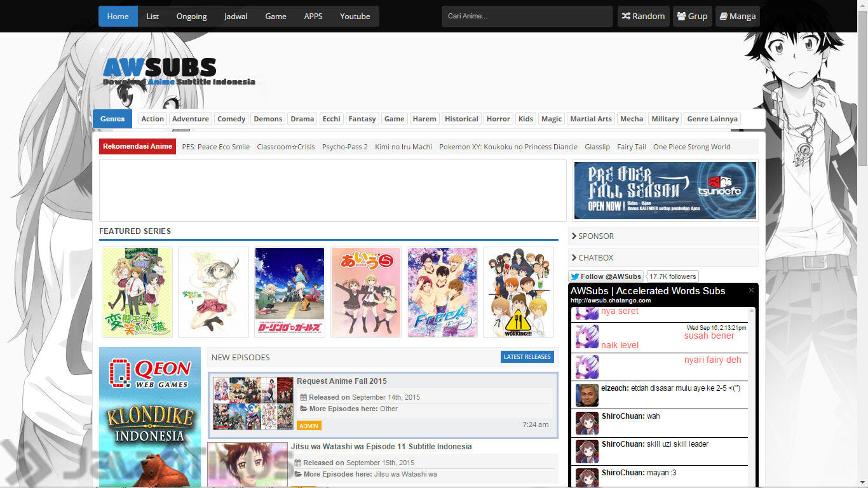The image size is (868, 488).
Task: Click folder icon beside More Episodes here: Other
Action: coord(304,409)
